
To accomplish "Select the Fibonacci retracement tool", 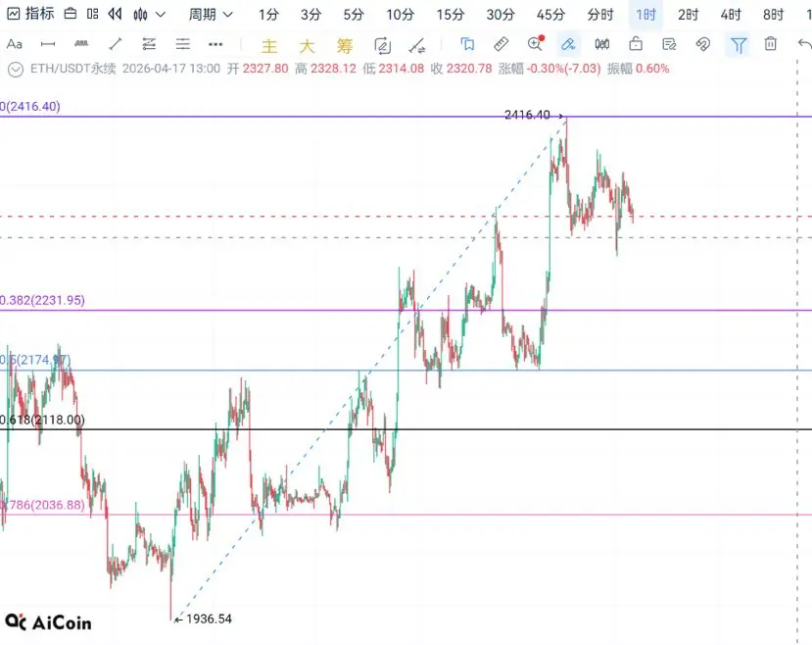I will [149, 44].
